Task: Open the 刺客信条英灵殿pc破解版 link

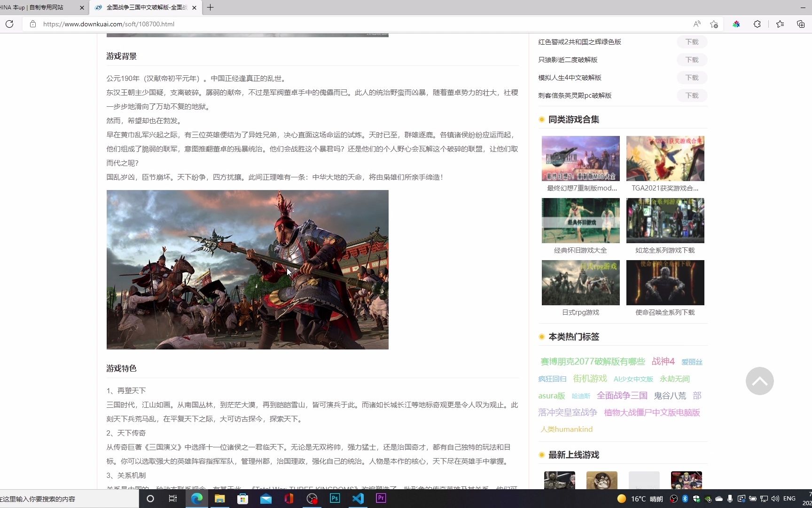Action: (x=575, y=95)
